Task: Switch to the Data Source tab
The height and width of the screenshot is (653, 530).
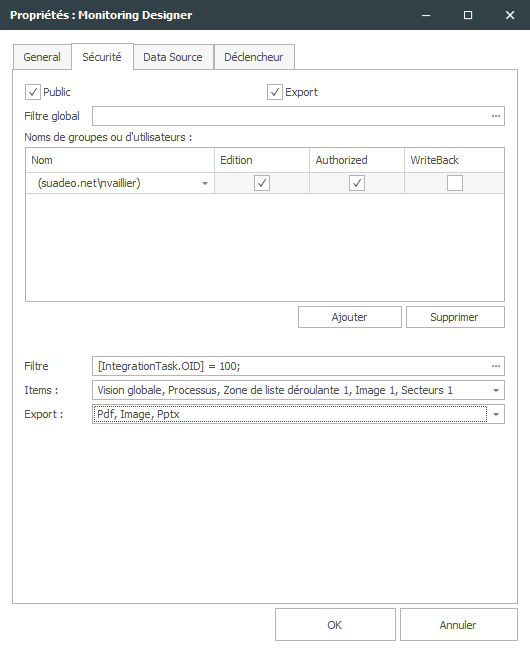Action: coord(173,57)
